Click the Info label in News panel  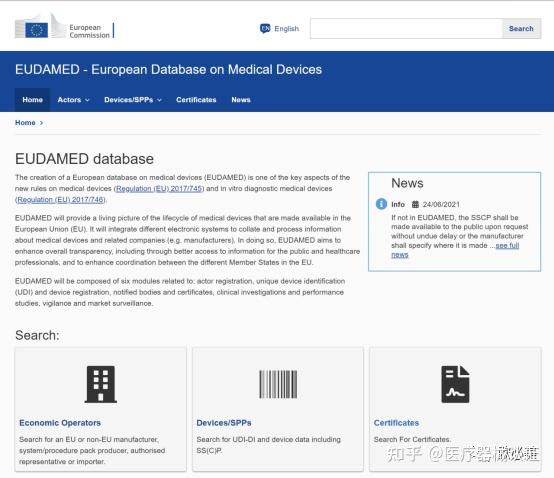398,205
